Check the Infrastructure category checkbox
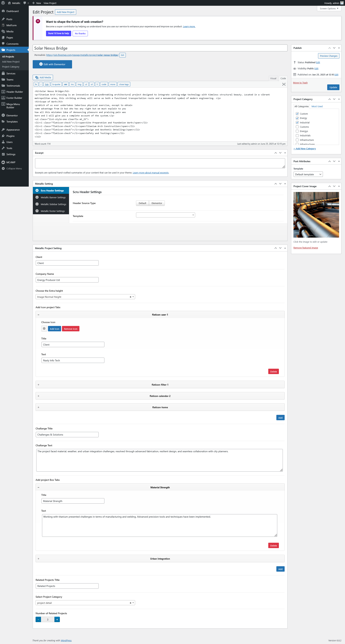 click(297, 140)
